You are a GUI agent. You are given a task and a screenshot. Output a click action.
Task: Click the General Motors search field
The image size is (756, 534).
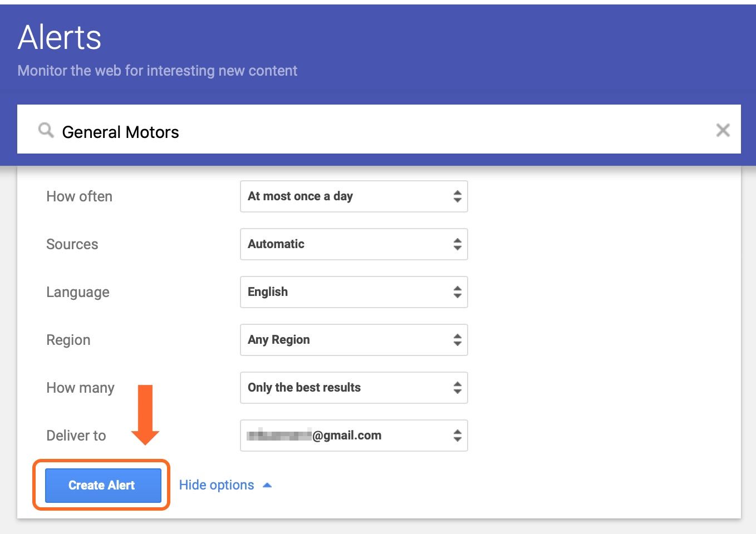pyautogui.click(x=379, y=129)
